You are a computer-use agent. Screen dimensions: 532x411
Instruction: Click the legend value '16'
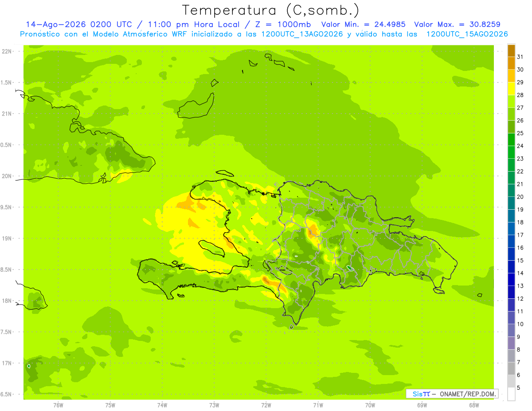520,248
